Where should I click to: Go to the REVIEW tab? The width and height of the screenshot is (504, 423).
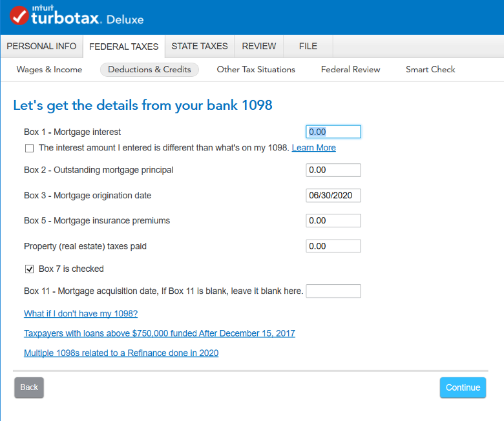259,46
